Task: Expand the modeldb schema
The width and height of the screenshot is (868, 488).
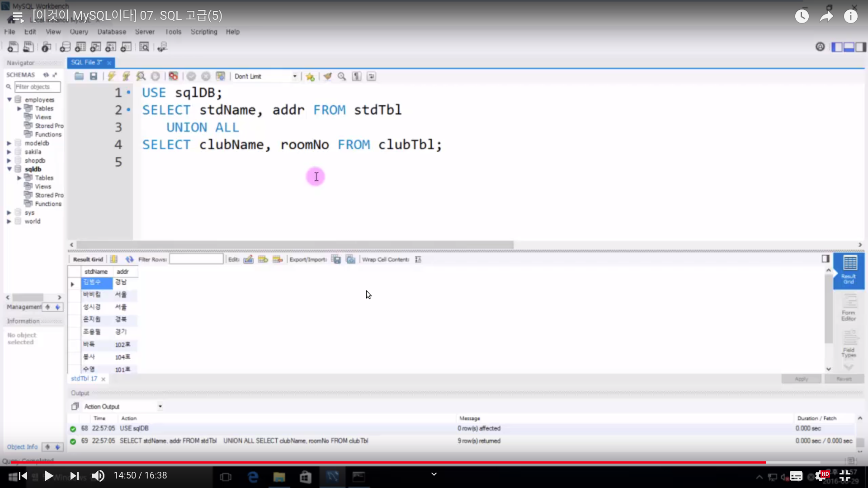Action: [x=9, y=143]
